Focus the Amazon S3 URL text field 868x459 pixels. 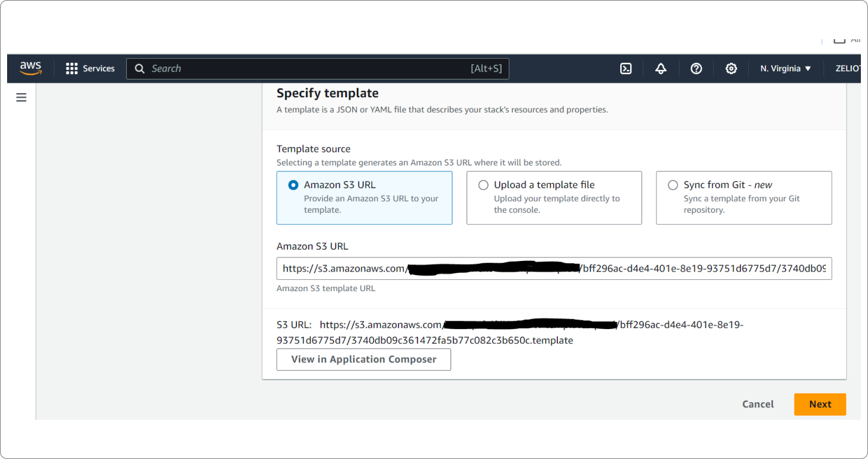(554, 269)
